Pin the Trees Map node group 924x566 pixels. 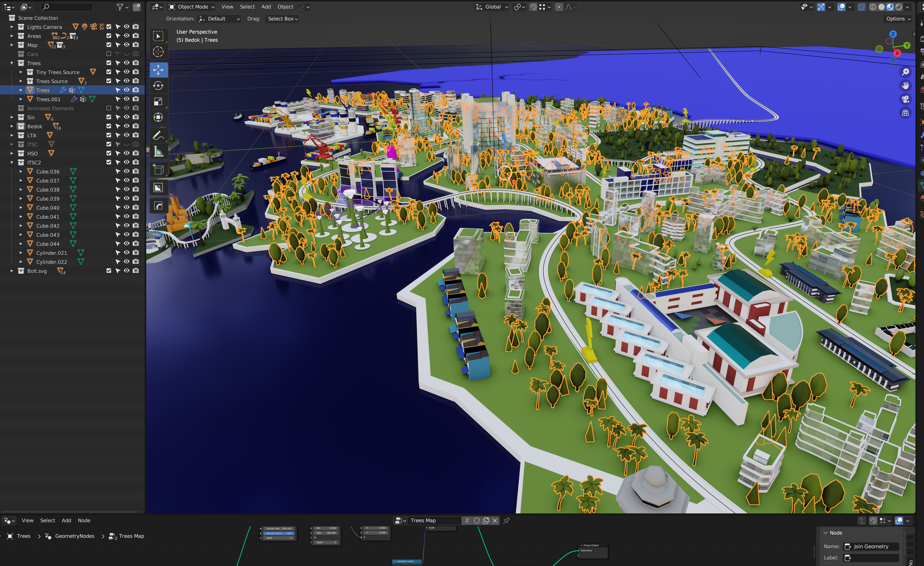pos(507,520)
